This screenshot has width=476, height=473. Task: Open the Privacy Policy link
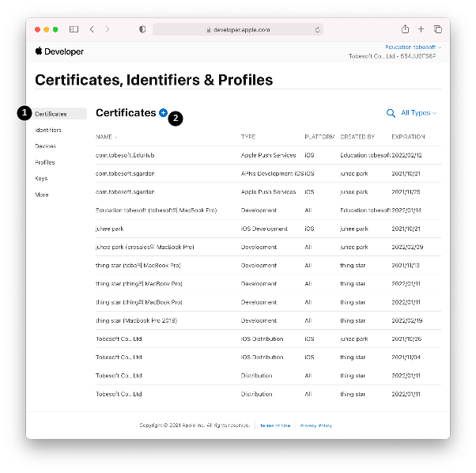click(316, 426)
